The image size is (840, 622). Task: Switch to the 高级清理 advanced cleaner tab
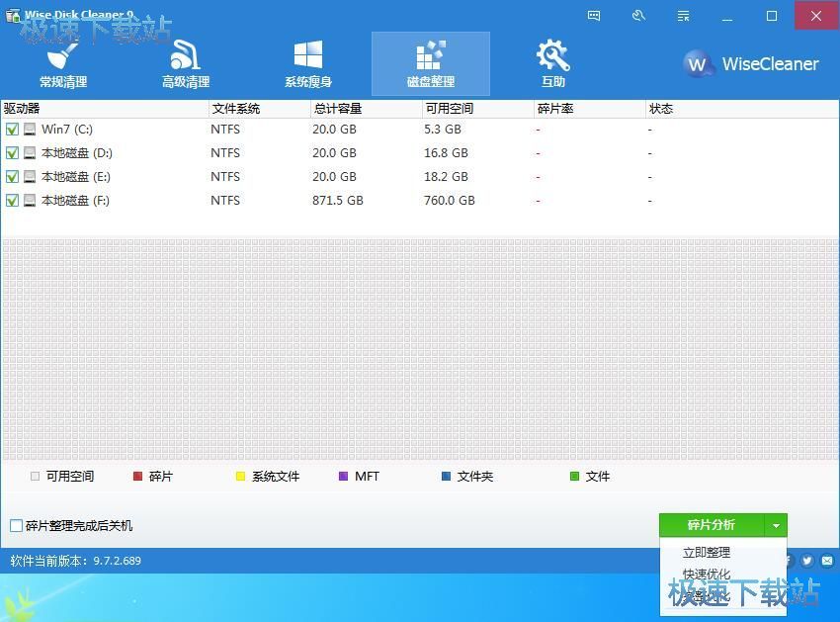186,64
